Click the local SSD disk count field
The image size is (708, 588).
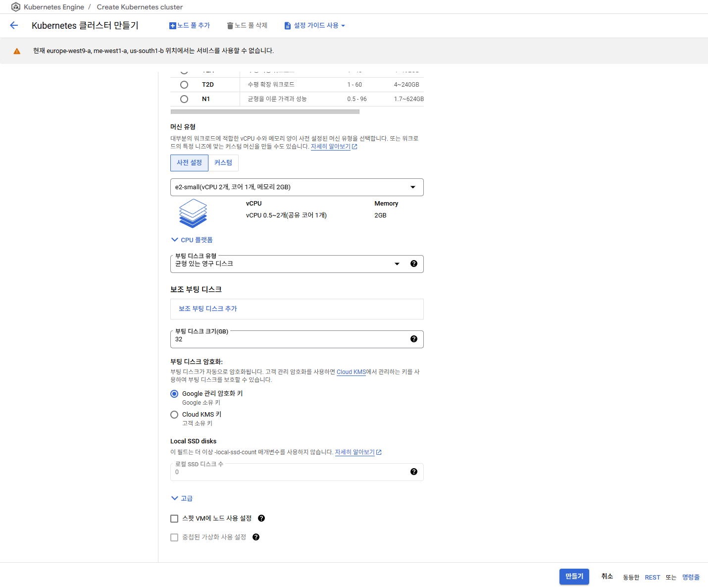click(297, 472)
